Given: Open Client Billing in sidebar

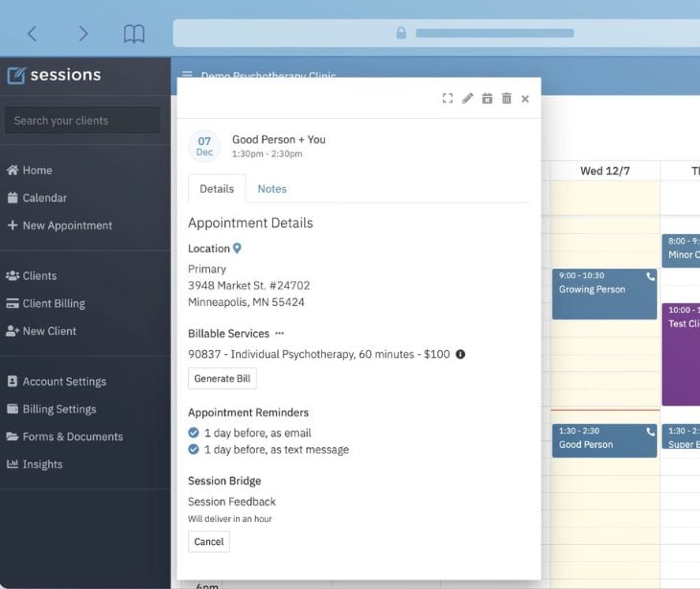Looking at the screenshot, I should click(x=54, y=303).
